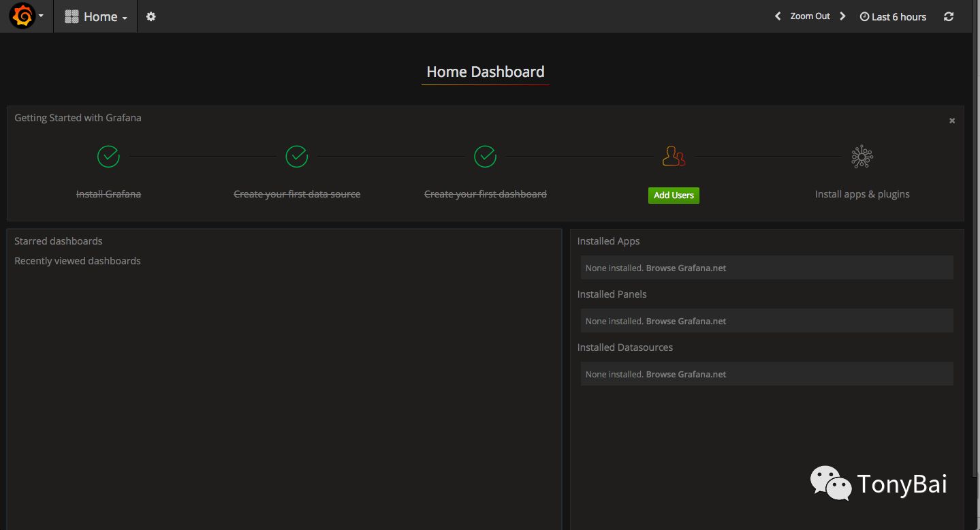Click the Add Users green button
Screen dimensions: 980x530
click(674, 195)
